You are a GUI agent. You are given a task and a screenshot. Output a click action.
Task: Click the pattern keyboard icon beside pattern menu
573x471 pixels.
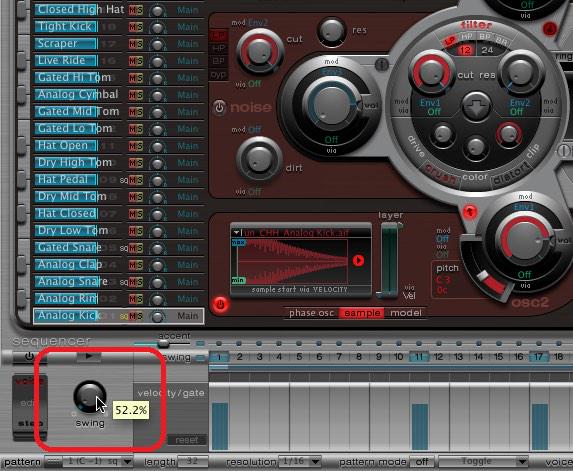(x=53, y=462)
